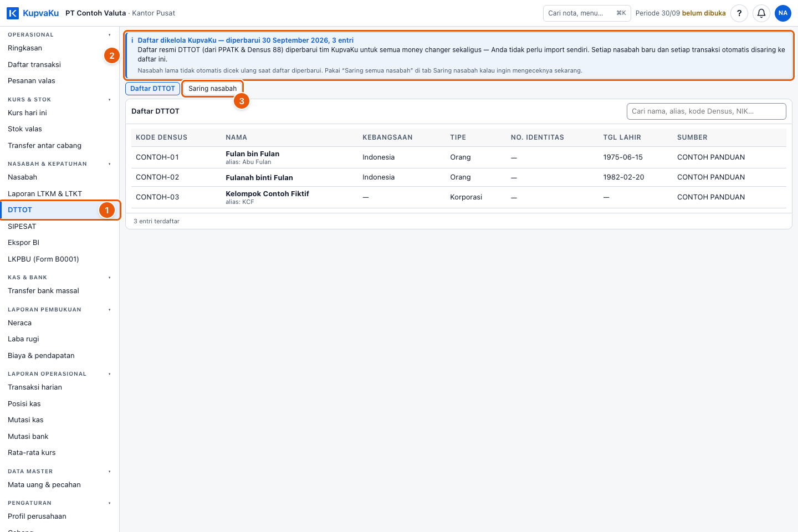The image size is (798, 532).
Task: Open notifications bell icon
Action: pyautogui.click(x=761, y=13)
